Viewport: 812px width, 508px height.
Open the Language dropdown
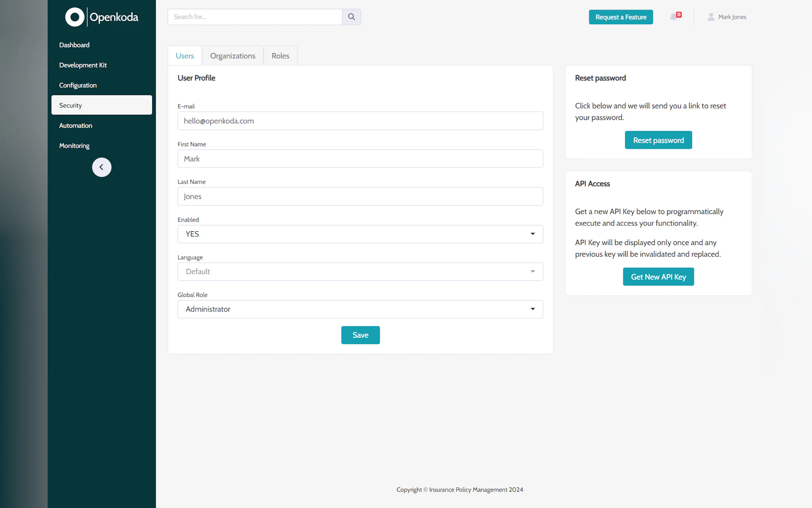(x=360, y=272)
